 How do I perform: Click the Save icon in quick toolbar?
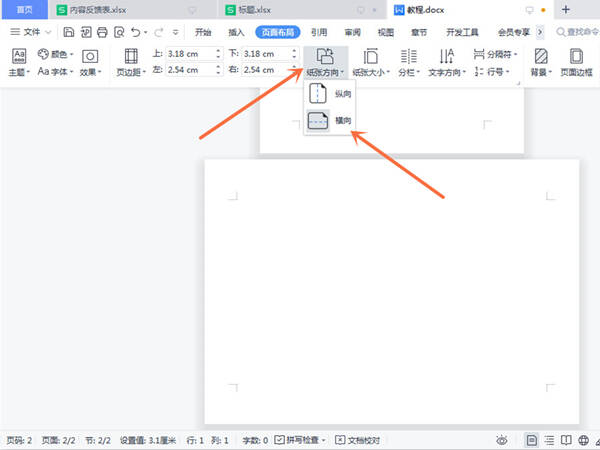point(68,32)
